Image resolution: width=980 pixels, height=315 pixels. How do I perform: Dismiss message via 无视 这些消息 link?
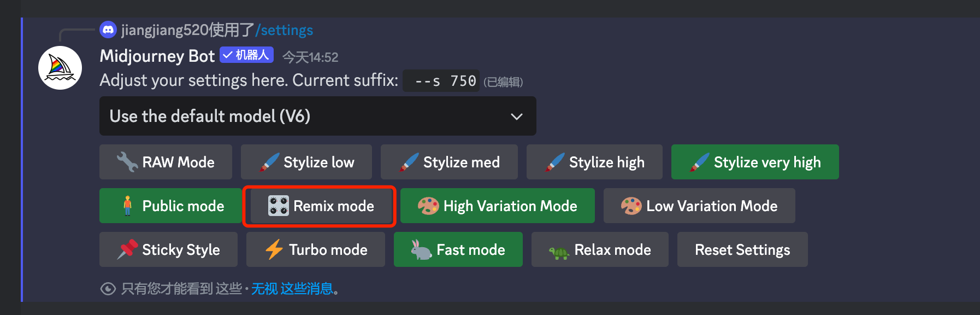292,288
